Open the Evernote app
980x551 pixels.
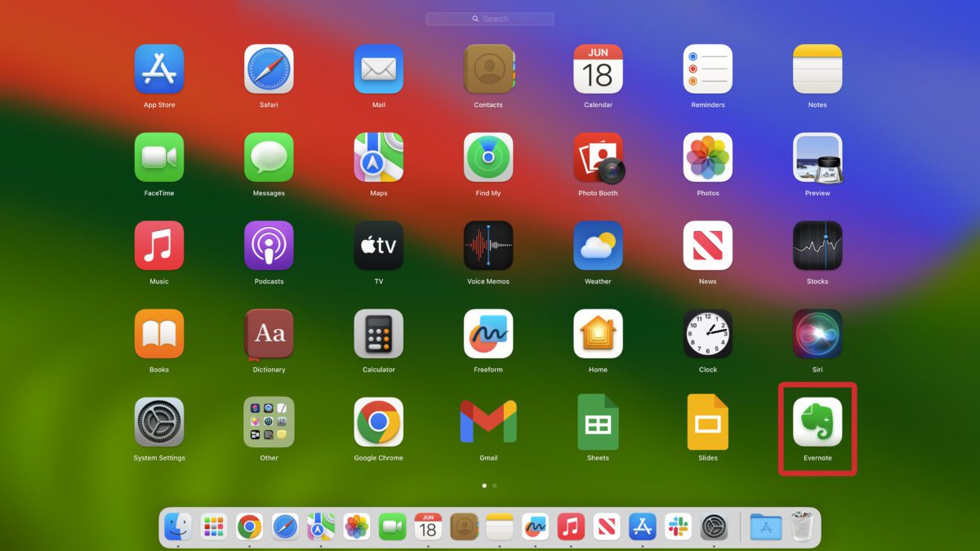point(817,422)
